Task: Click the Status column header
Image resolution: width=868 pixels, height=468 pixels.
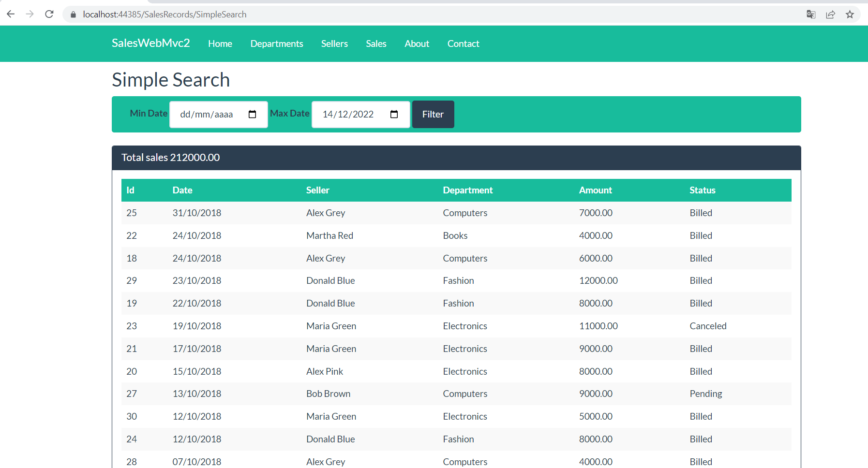Action: (703, 190)
